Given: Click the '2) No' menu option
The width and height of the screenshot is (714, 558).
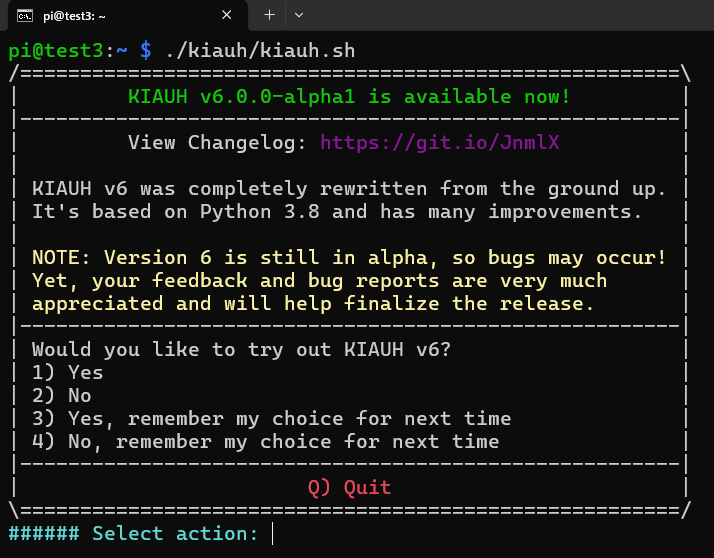Looking at the screenshot, I should (62, 396).
